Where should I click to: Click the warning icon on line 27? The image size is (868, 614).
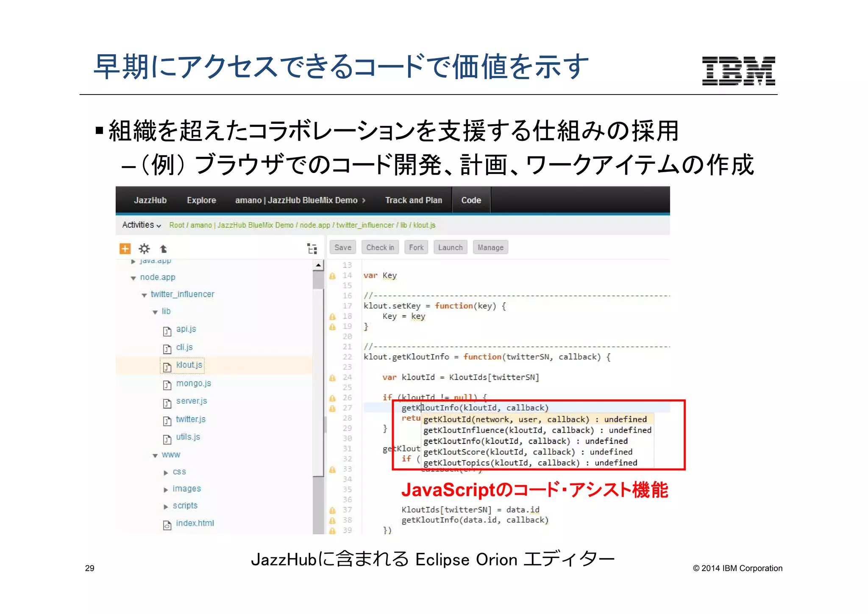[333, 408]
